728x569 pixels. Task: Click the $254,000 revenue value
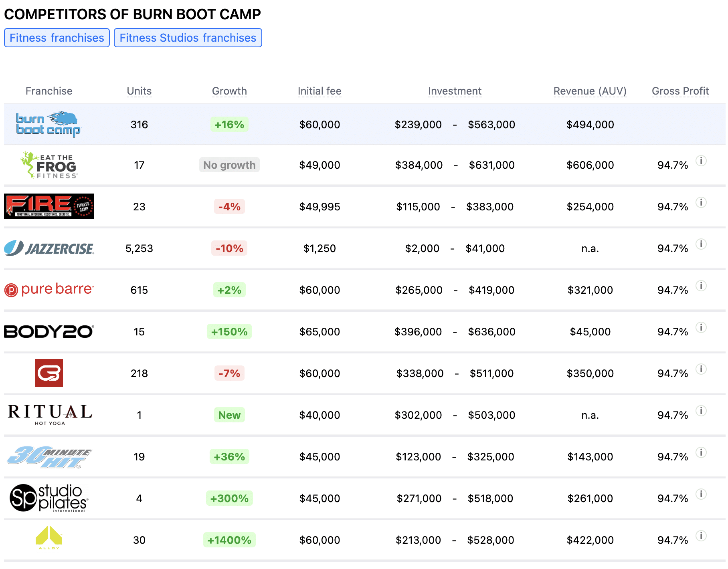(590, 207)
